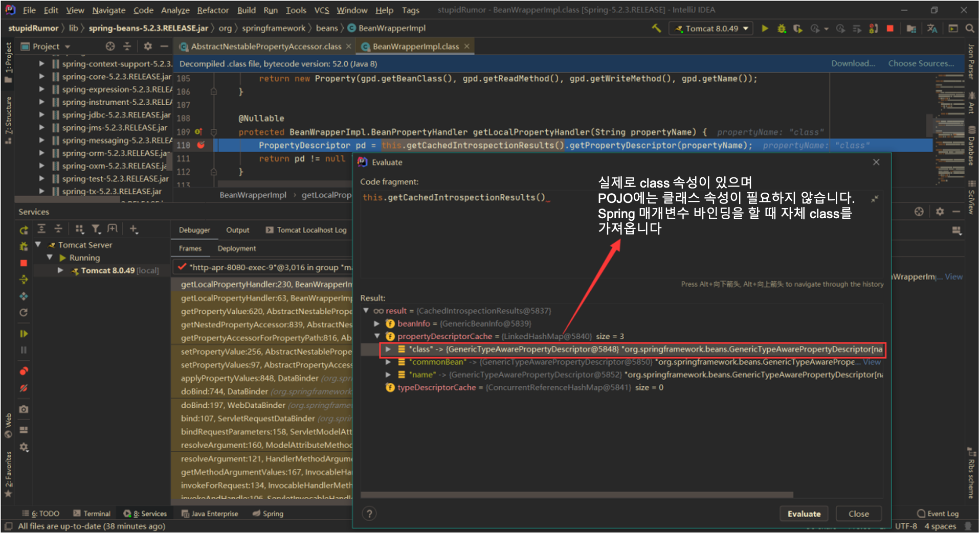Click the locate-file target icon in Project panel
The height and width of the screenshot is (533, 980).
110,47
